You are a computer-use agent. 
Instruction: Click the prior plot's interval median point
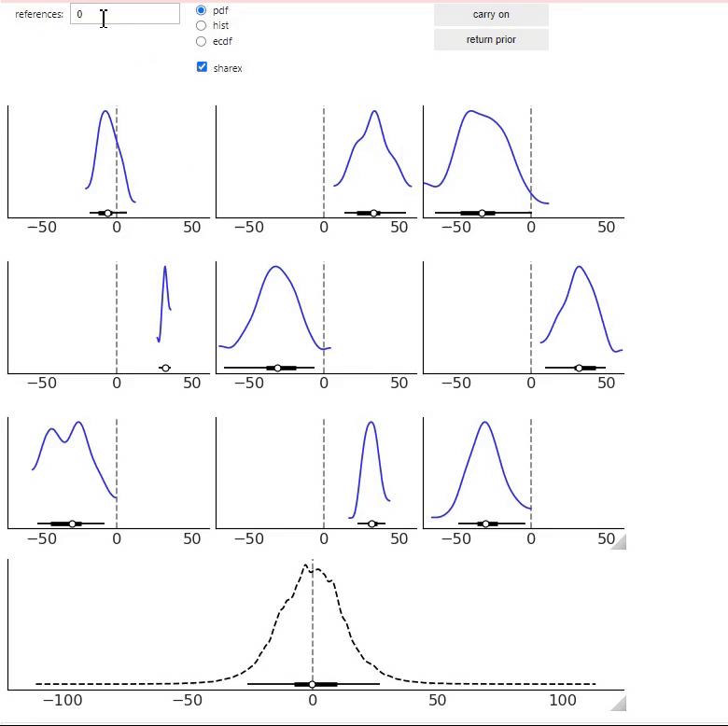coord(313,684)
